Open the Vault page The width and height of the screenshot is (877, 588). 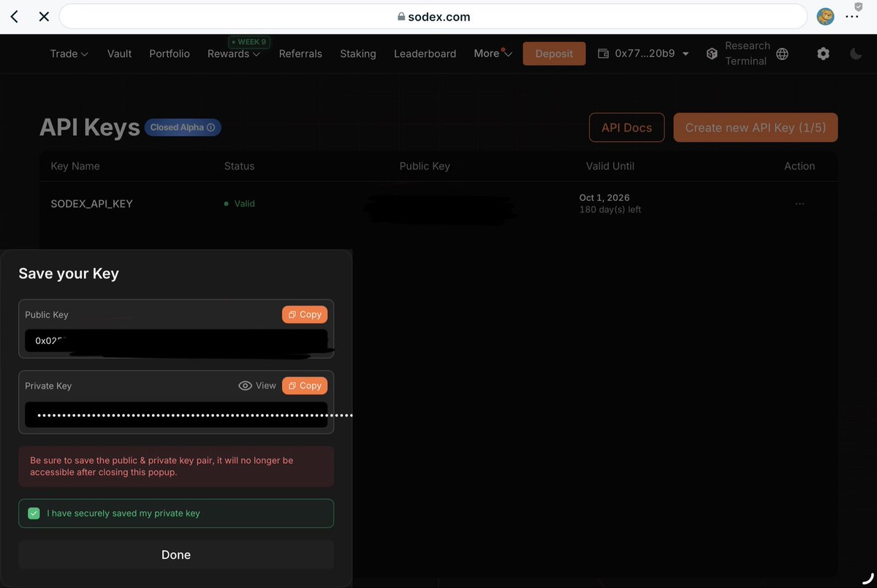tap(119, 53)
